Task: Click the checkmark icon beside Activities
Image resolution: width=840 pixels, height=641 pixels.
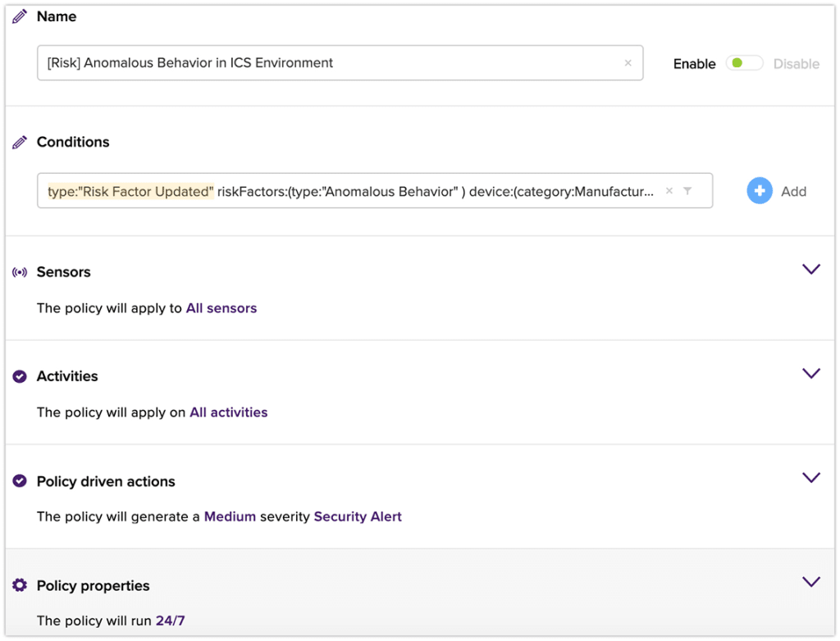Action: coord(20,376)
